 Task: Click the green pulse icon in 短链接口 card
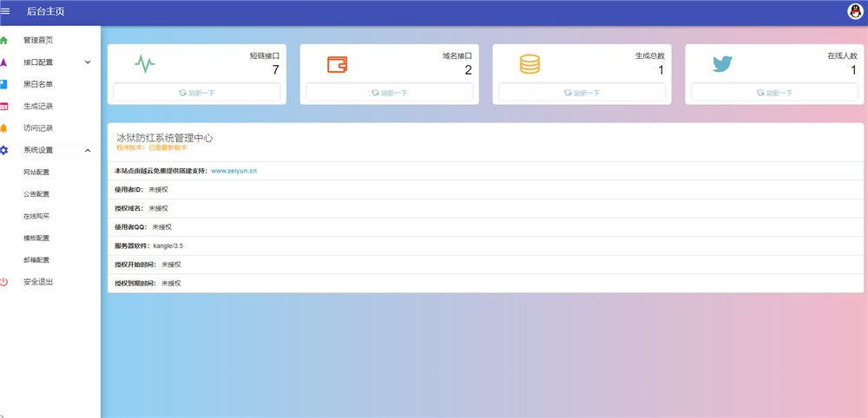click(x=144, y=64)
